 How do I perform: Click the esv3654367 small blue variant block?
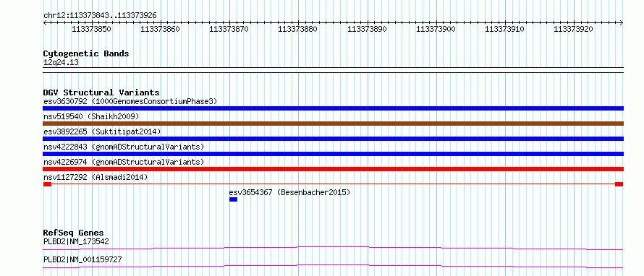click(x=233, y=199)
